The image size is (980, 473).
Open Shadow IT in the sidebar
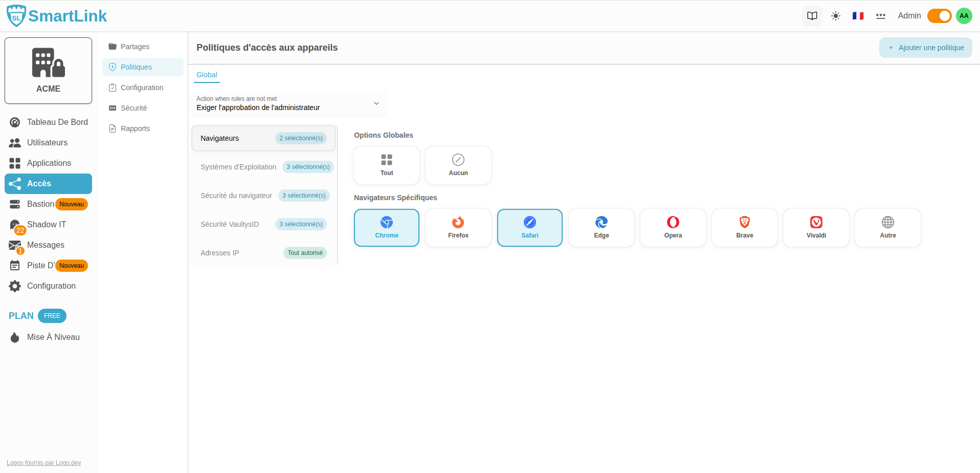click(47, 225)
